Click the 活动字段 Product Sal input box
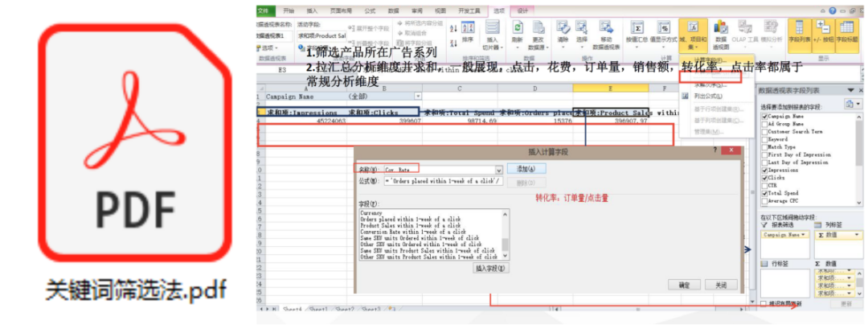 click(x=321, y=35)
